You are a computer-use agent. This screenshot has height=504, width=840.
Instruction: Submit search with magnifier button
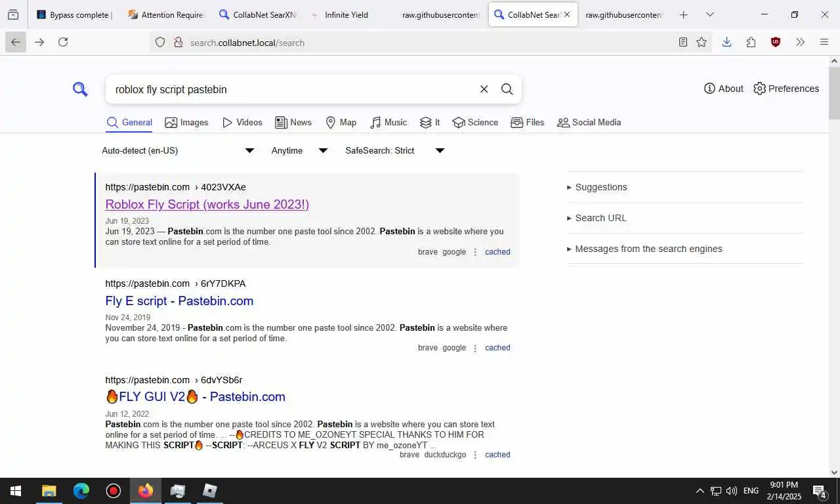(x=507, y=89)
